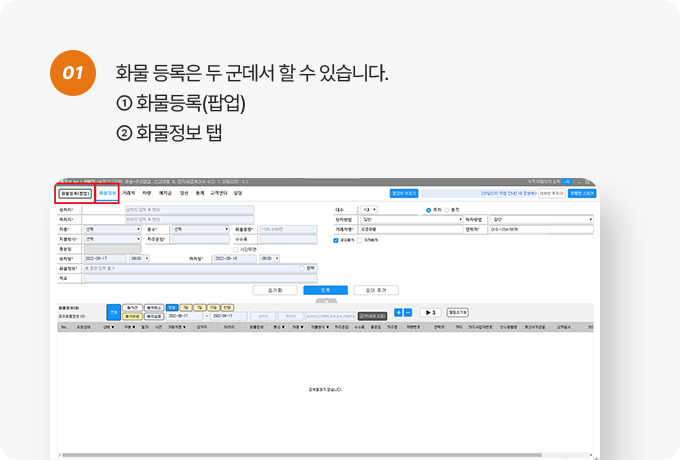Click the 상차일 date field
The width and height of the screenshot is (680, 460).
coord(105,259)
